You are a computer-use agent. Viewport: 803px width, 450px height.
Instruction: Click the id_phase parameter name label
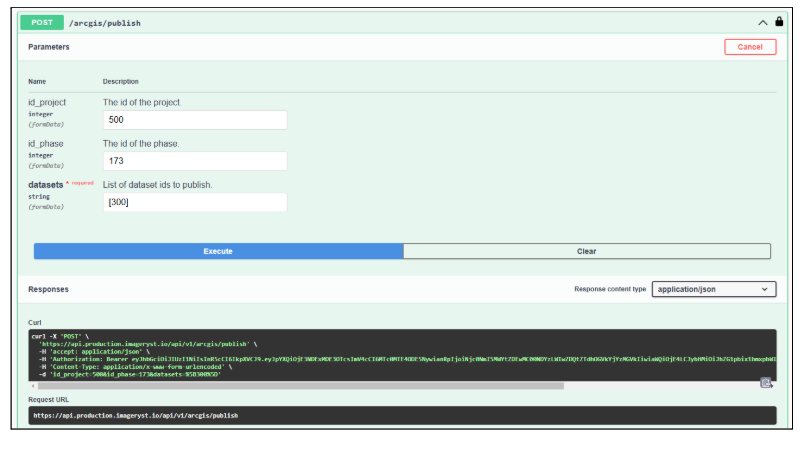[x=46, y=144]
